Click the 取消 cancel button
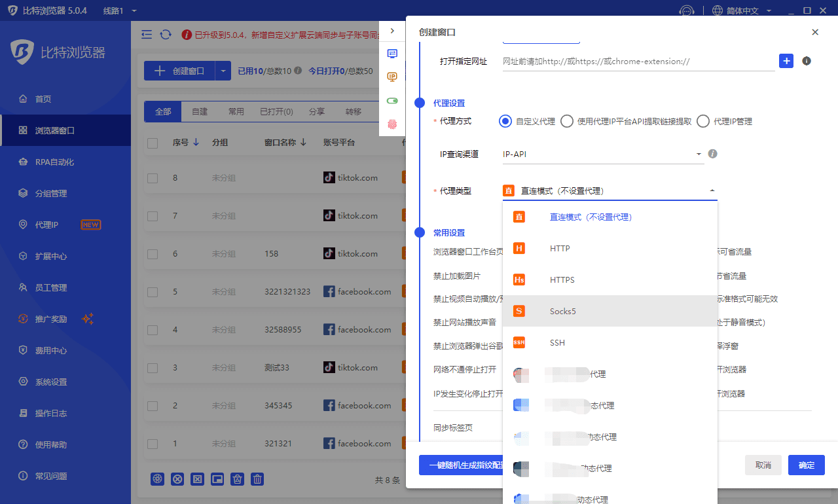Image resolution: width=838 pixels, height=504 pixels. [763, 465]
